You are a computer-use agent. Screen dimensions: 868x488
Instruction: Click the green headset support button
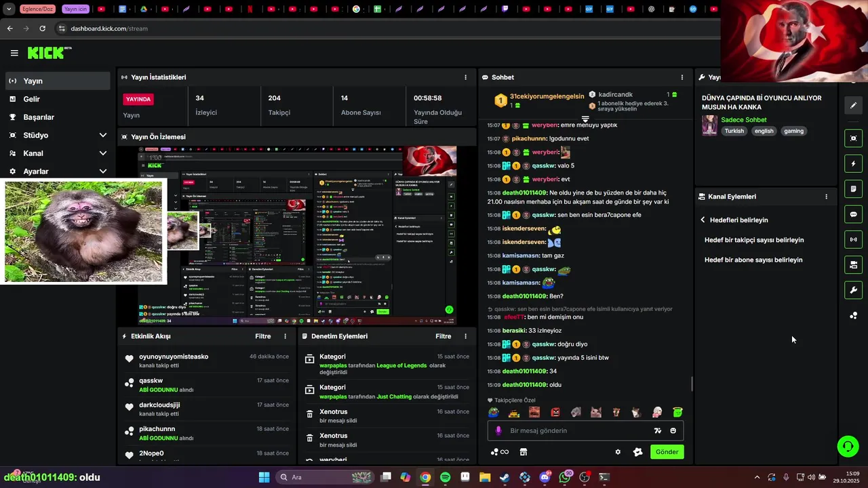point(848,447)
